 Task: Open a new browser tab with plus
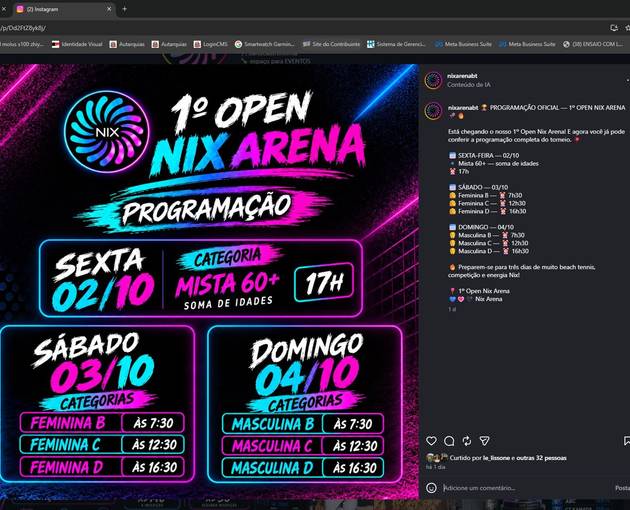[x=125, y=9]
